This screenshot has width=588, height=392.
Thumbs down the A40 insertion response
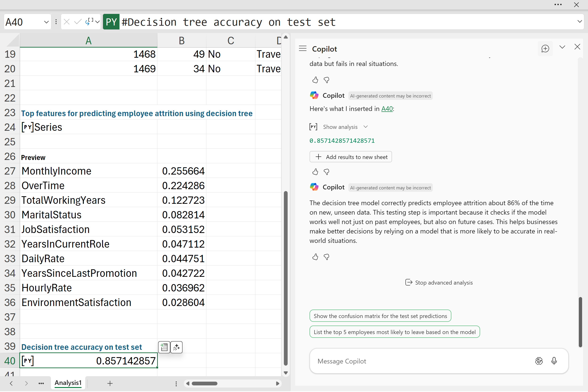click(326, 172)
